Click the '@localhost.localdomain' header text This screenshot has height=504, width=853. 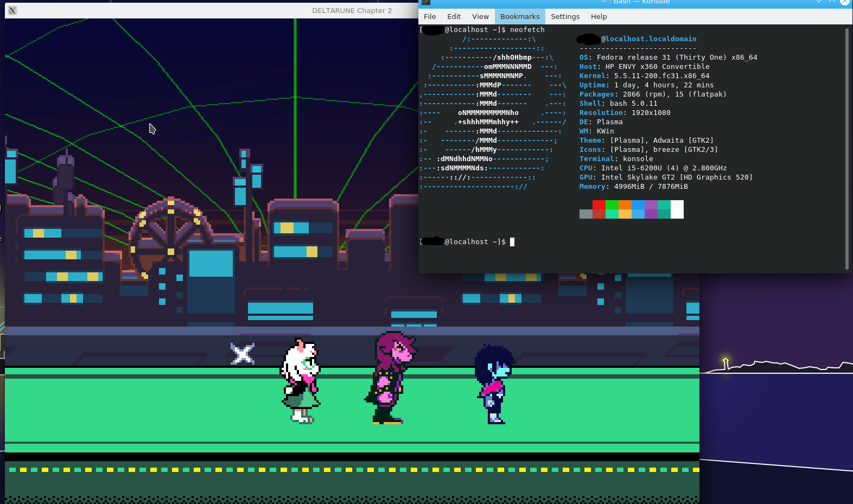(x=648, y=39)
